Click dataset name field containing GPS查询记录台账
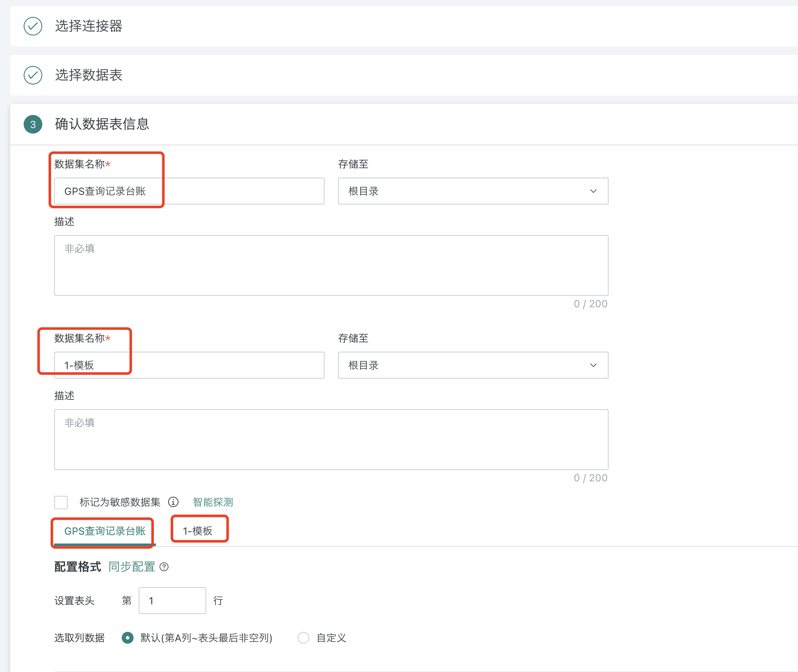The width and height of the screenshot is (798, 672). [189, 191]
